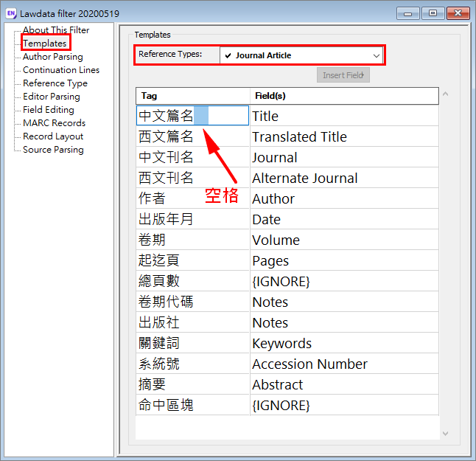
Task: Open Editor Parsing settings
Action: pos(52,97)
